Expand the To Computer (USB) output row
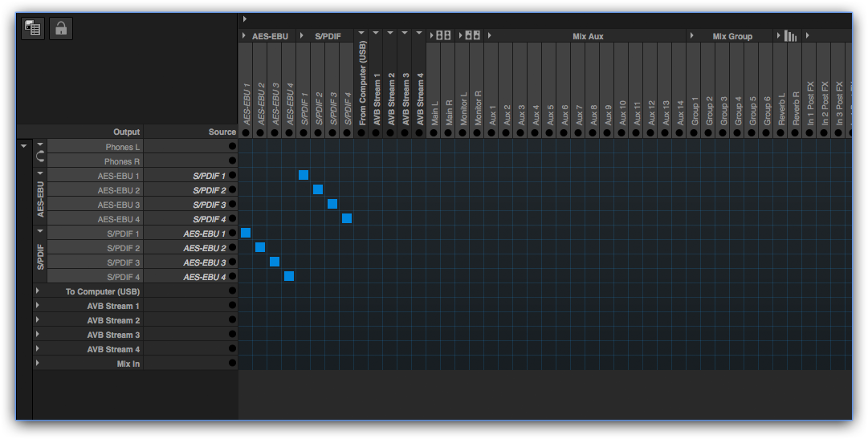 point(38,291)
